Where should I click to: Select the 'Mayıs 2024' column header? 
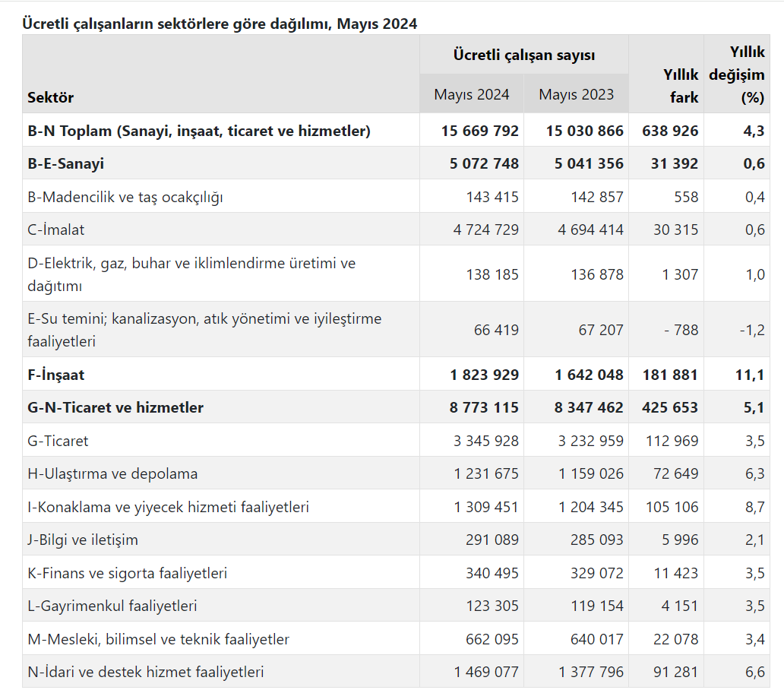point(472,94)
